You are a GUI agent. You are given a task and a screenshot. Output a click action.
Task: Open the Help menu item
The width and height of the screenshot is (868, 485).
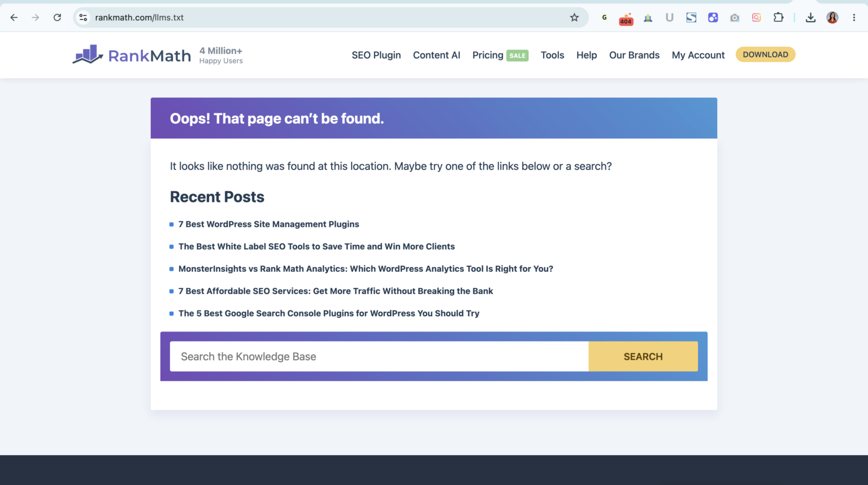587,55
